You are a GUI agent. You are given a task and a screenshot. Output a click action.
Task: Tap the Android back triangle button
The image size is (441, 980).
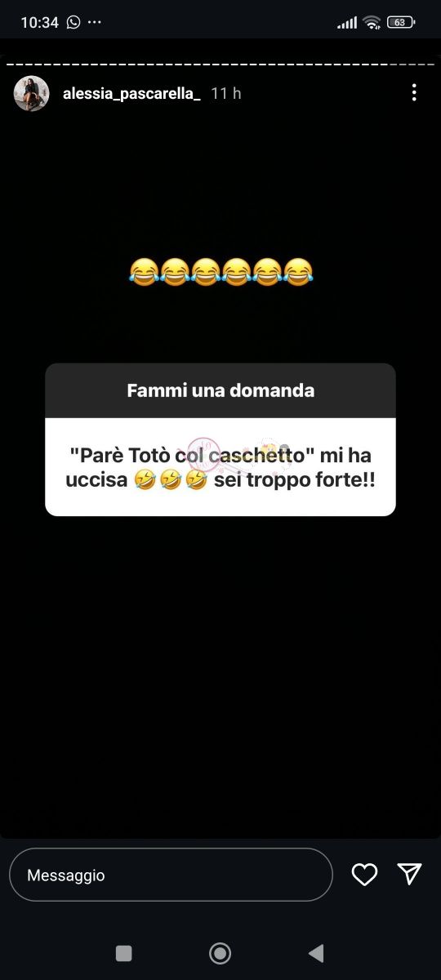click(x=316, y=953)
